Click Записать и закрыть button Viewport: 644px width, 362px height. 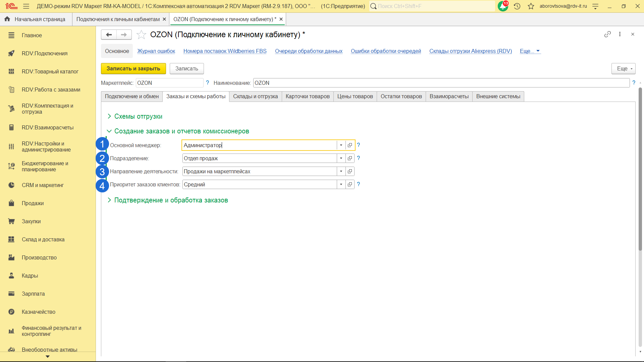[x=133, y=68]
